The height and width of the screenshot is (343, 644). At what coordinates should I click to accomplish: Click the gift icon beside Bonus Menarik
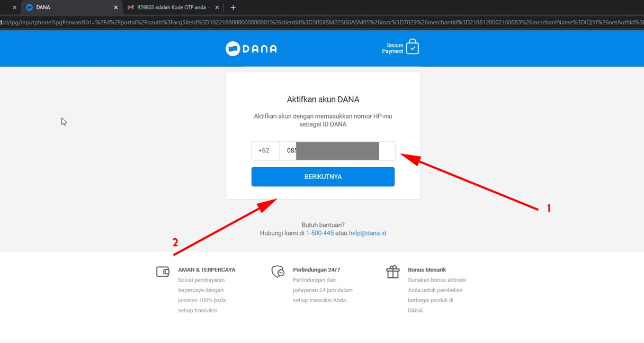[x=393, y=272]
